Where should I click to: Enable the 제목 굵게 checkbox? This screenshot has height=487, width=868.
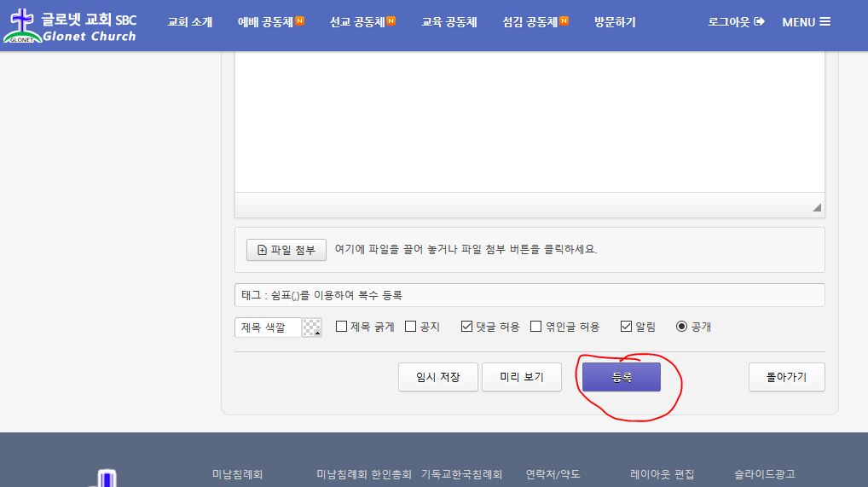tap(342, 327)
